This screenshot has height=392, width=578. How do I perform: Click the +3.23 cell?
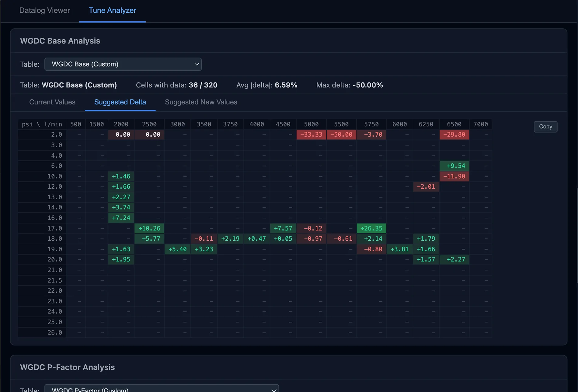click(x=204, y=249)
